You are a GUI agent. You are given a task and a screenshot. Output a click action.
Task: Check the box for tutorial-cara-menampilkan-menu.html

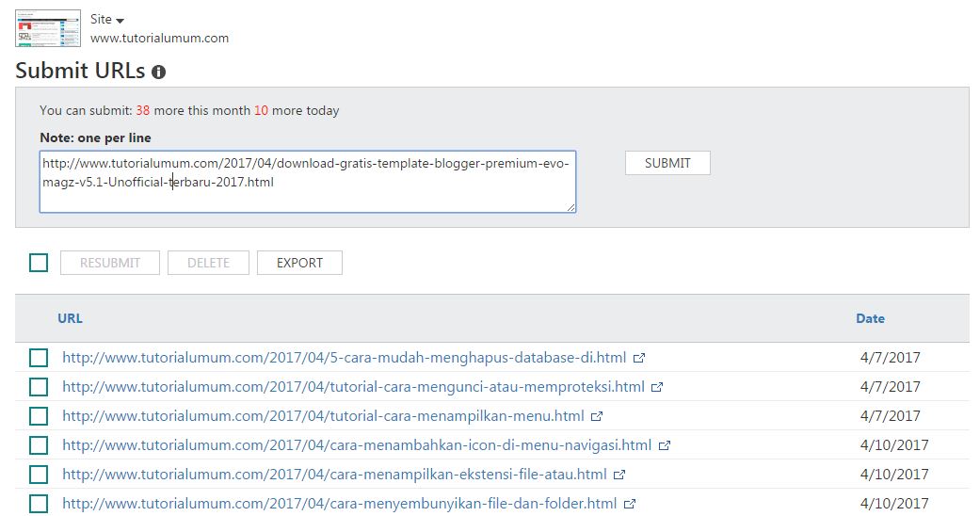coord(39,416)
